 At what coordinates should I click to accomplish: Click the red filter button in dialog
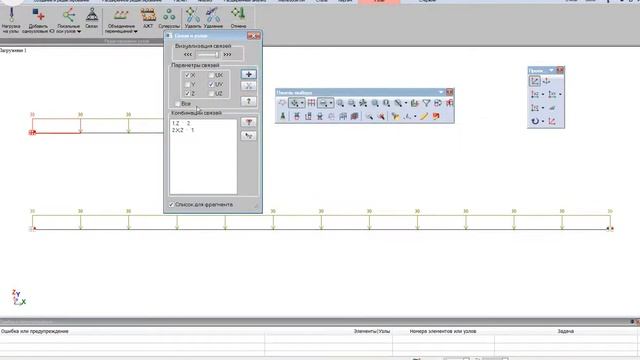(x=249, y=122)
